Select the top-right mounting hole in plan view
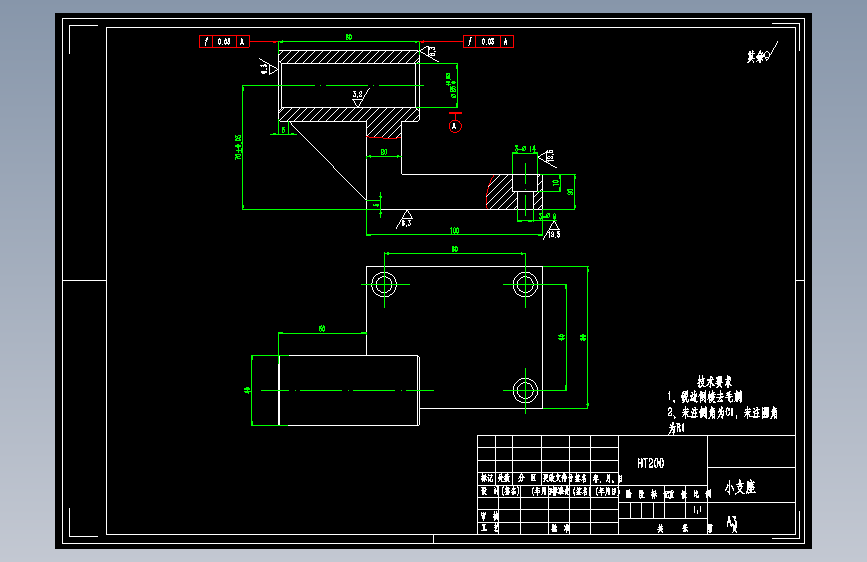Viewport: 867px width, 562px height. (x=525, y=285)
